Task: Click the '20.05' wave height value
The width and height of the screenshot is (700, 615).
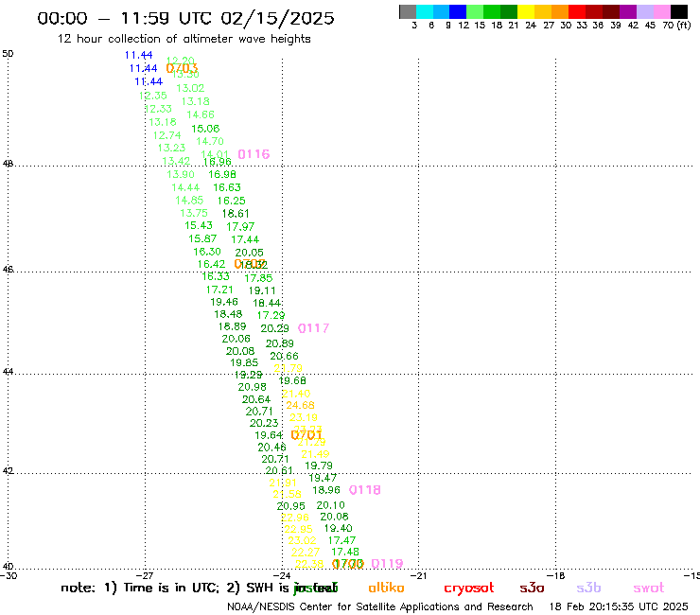Action: 249,253
